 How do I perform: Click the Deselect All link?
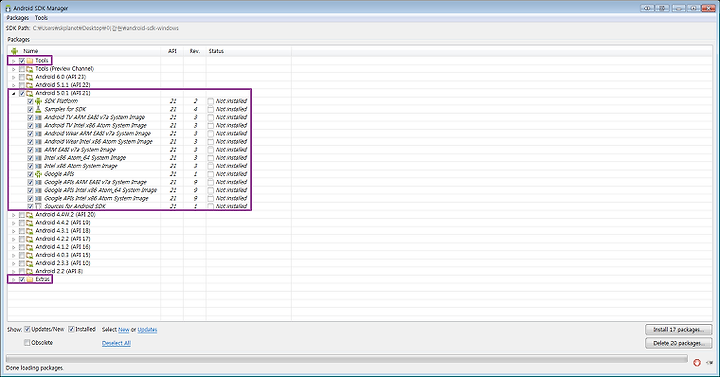[116, 343]
